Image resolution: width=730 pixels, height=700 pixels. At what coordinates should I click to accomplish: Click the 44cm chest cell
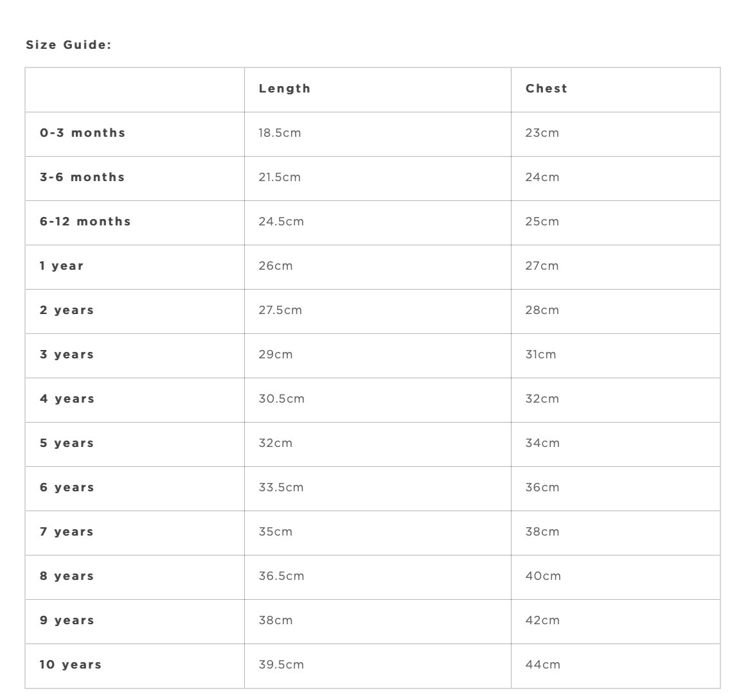[543, 665]
